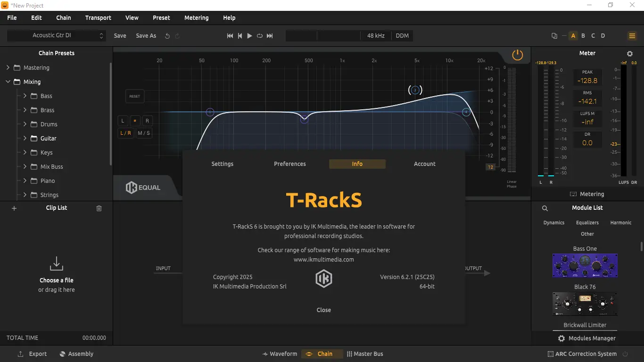Select EQ band 3 node on curve
644x362 pixels.
tap(415, 90)
